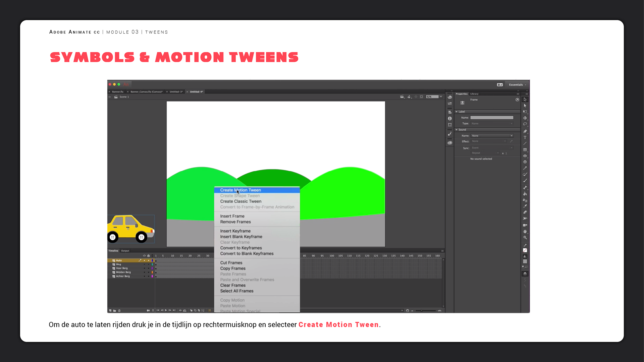Switch to the Library tab
644x362 pixels.
point(474,94)
